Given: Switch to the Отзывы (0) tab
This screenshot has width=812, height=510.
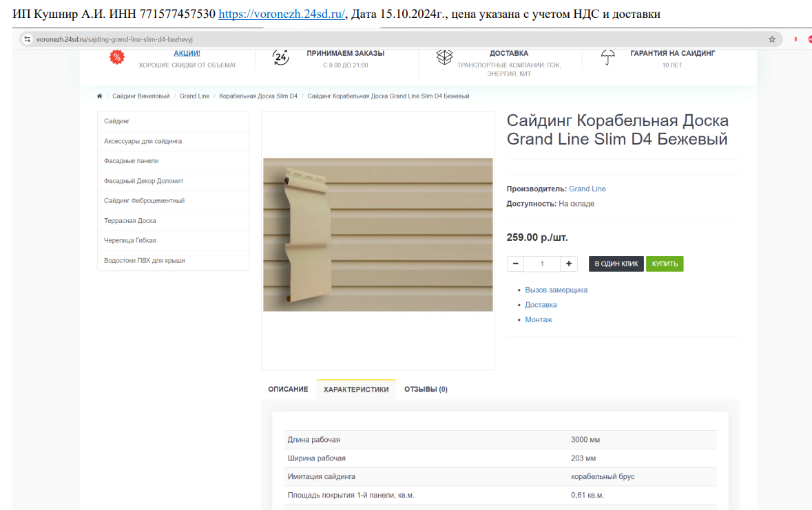Looking at the screenshot, I should point(426,390).
